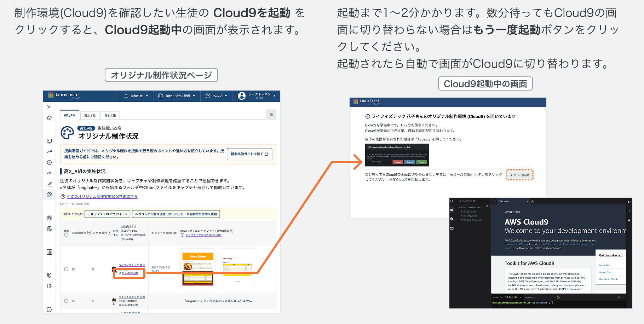Click the Life is Tech! logo in status page
This screenshot has width=644, height=324.
click(x=64, y=96)
